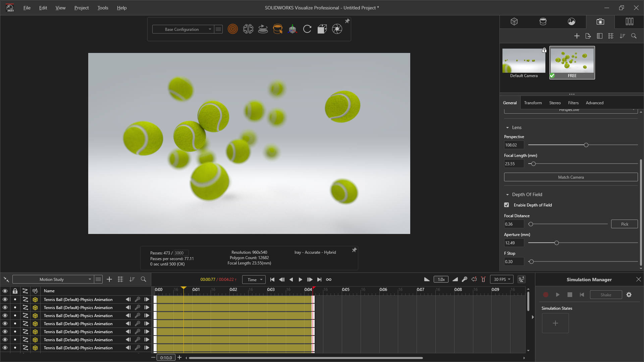Click the circular refresh icon in the main toolbar
This screenshot has height=362, width=644.
click(307, 29)
